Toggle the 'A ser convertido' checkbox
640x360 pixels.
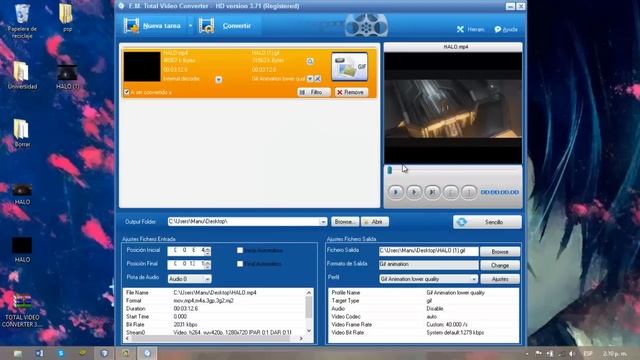pyautogui.click(x=127, y=92)
